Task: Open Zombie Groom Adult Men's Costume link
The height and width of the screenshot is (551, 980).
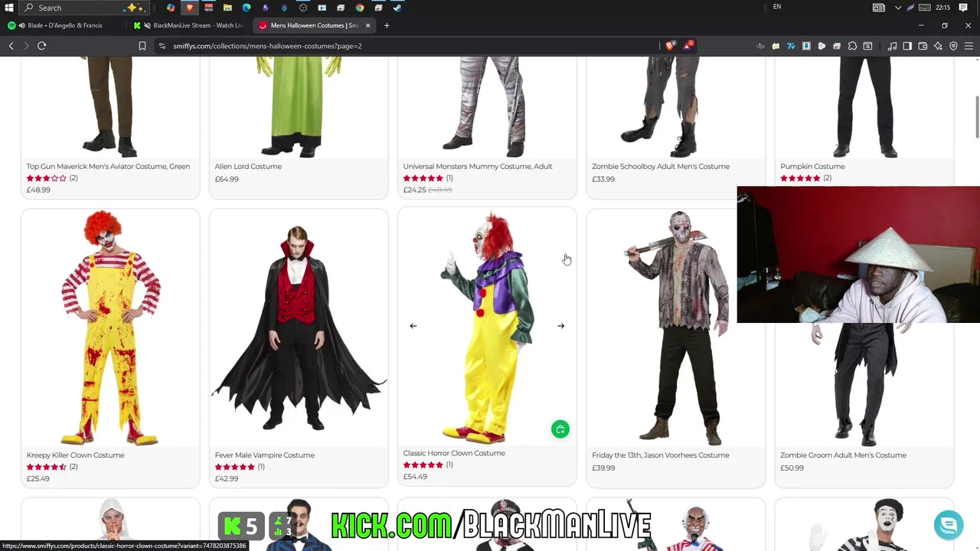Action: [843, 455]
